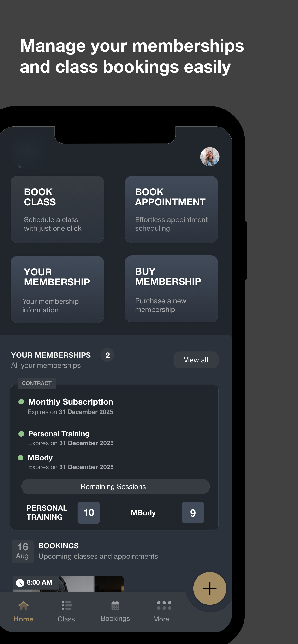The image size is (298, 644).
Task: Open the Class list icon
Action: coord(67,605)
